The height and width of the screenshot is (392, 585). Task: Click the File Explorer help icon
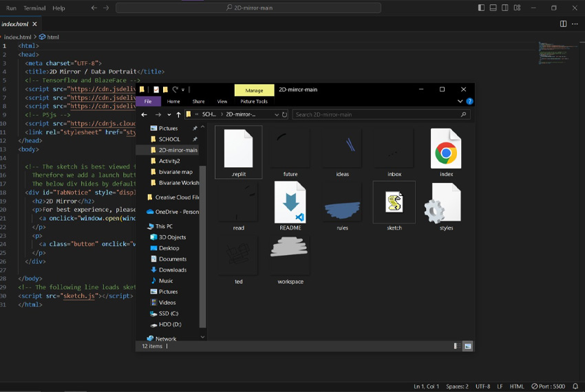pos(470,101)
